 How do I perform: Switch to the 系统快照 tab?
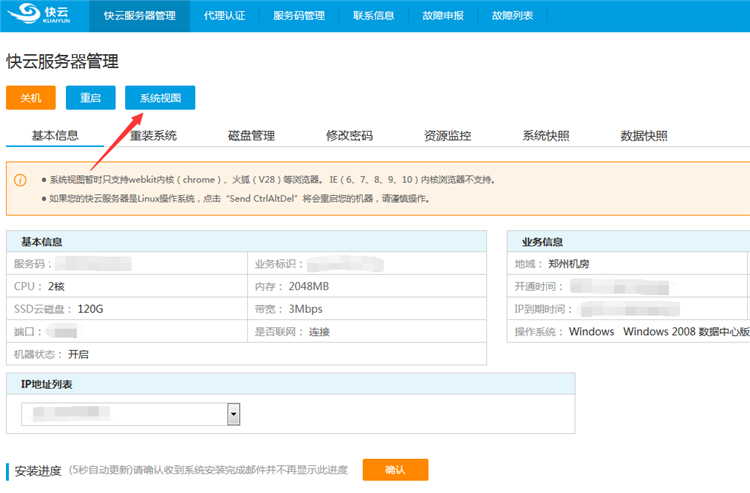(x=546, y=136)
